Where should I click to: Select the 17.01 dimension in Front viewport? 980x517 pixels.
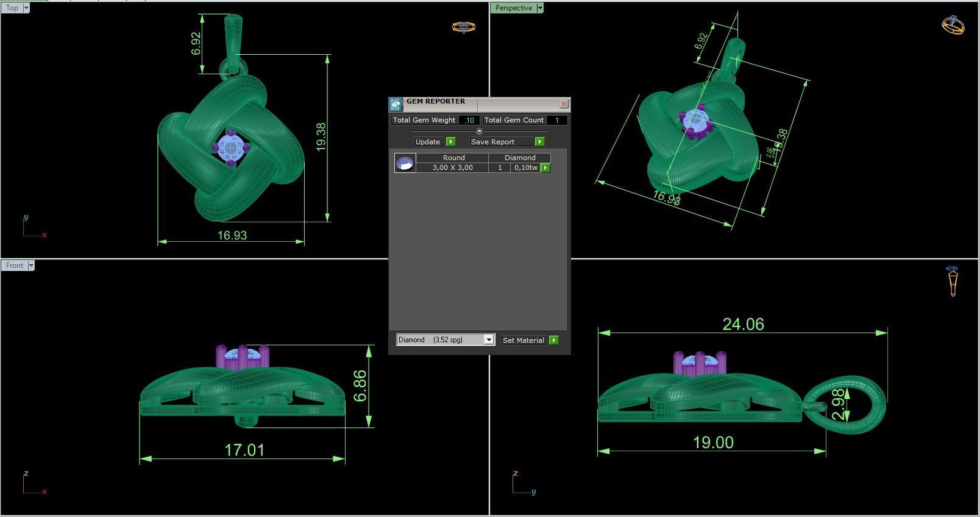tap(244, 450)
